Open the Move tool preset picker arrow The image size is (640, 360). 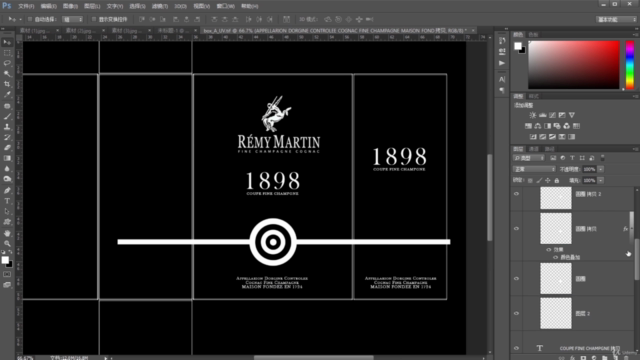point(20,19)
